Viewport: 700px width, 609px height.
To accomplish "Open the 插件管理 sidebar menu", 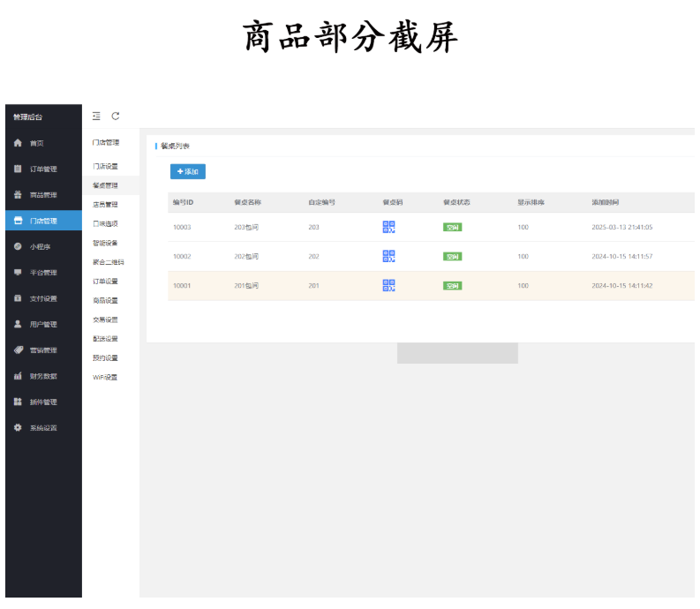I will (44, 402).
